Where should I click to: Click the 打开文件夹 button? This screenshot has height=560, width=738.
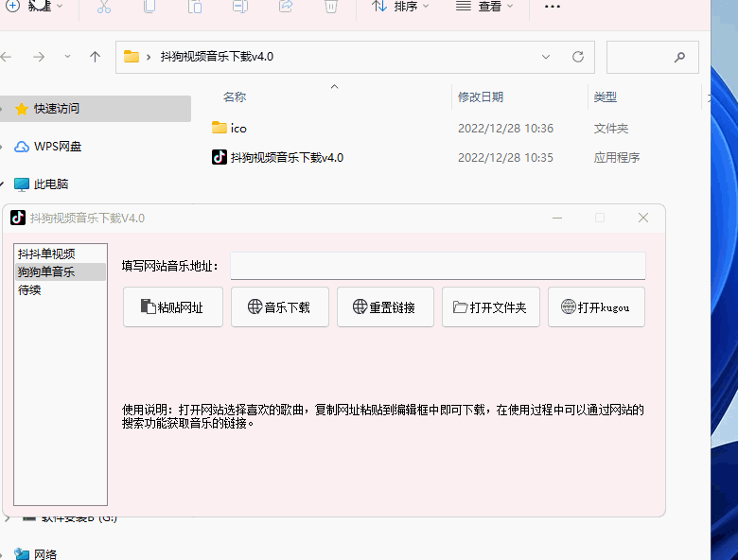(x=490, y=307)
